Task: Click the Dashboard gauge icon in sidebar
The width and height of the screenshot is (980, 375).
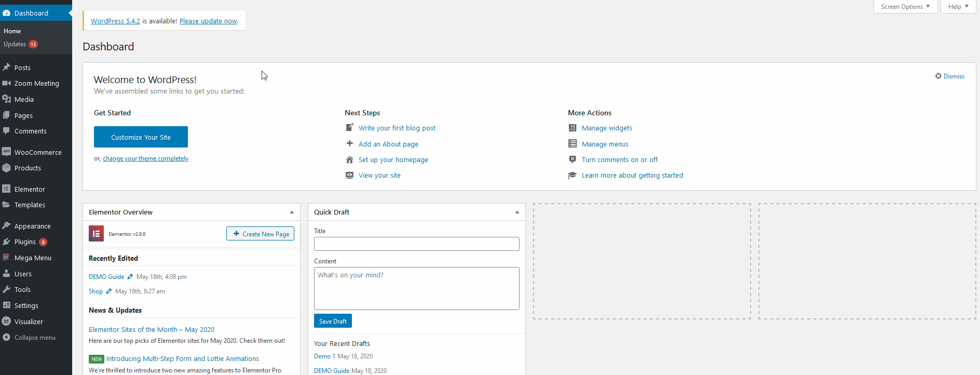Action: (7, 13)
